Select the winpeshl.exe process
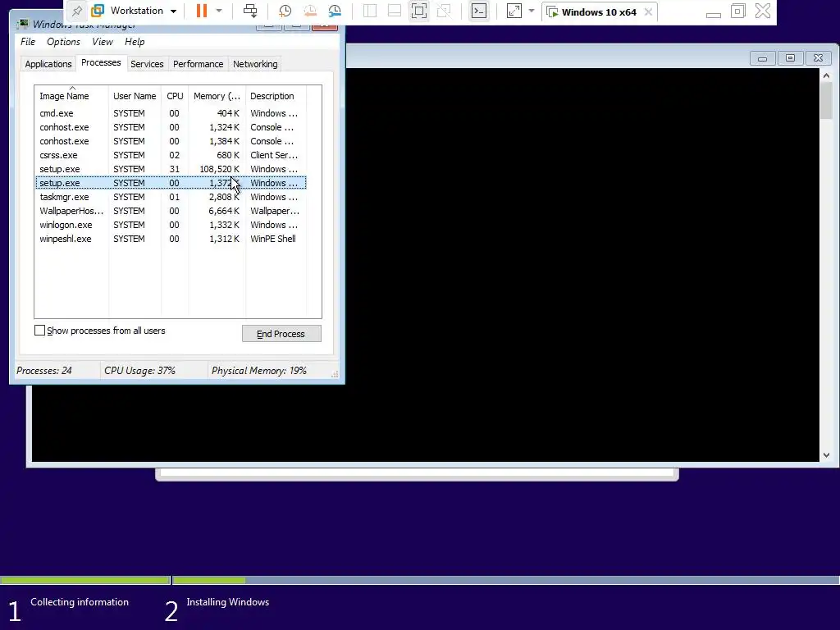 [171, 239]
